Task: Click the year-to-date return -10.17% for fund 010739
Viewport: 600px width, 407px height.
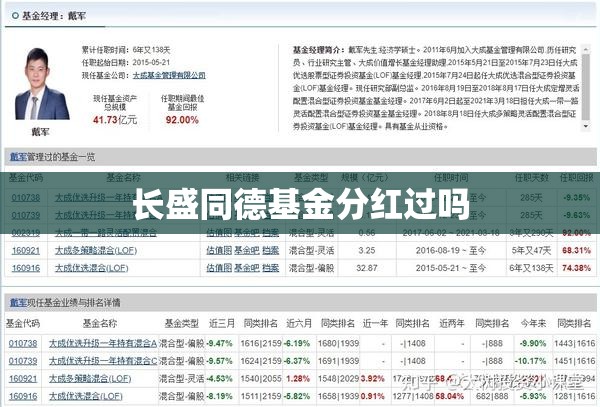Action: coord(530,361)
